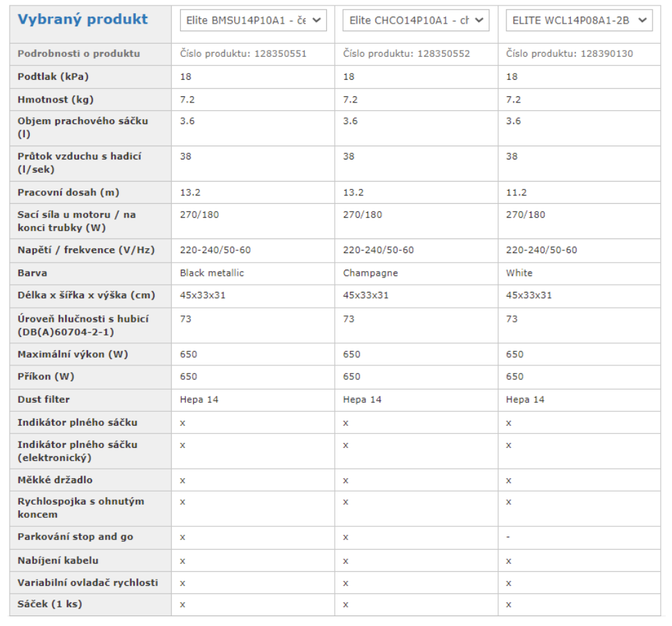Image resolution: width=672 pixels, height=626 pixels.
Task: Click the Měkké držadlo row label
Action: click(55, 480)
